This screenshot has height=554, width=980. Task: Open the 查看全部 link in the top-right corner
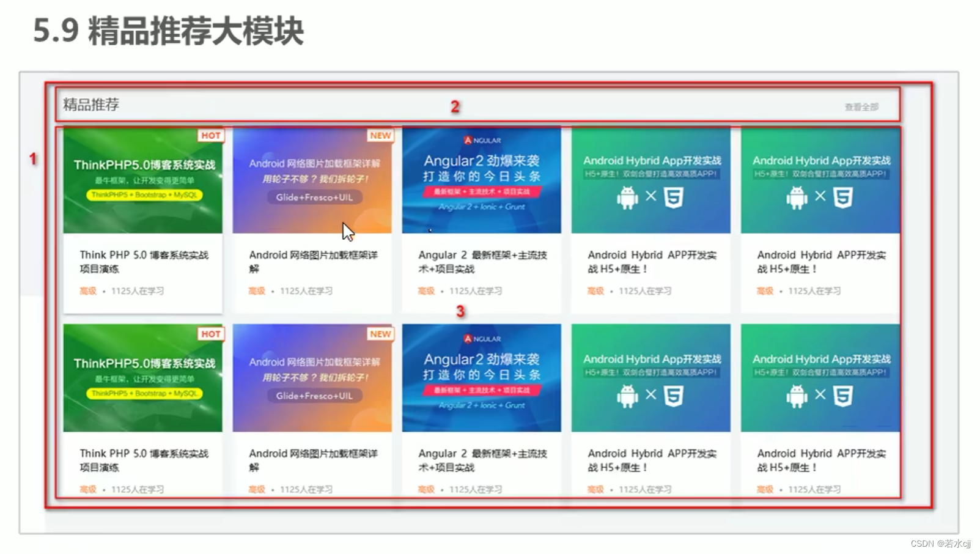point(862,106)
